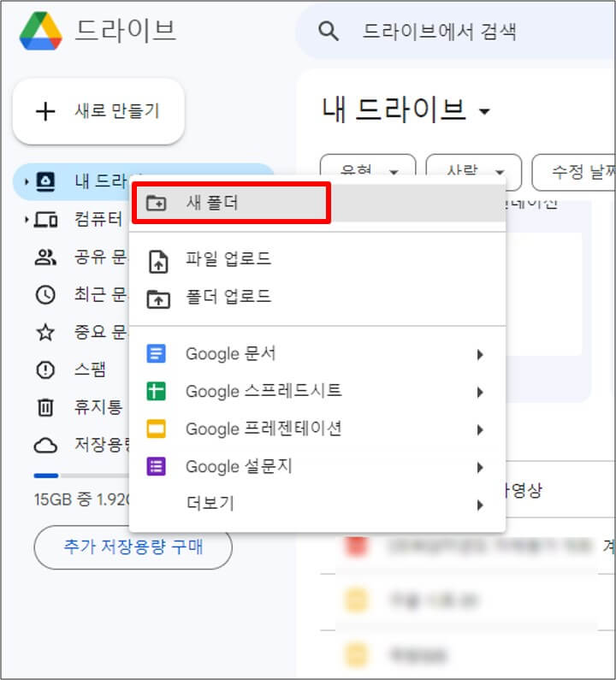This screenshot has height=680, width=616.
Task: Click the 15GB storage usage text
Action: click(82, 500)
